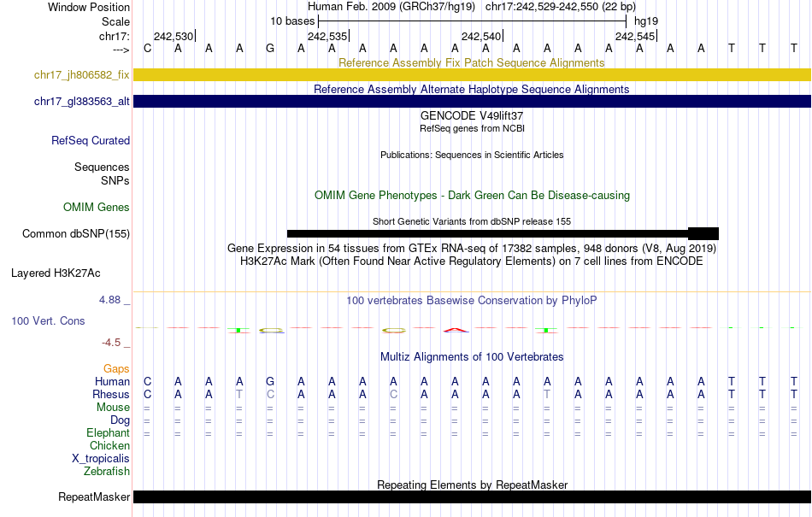Click '100 vertebrates Basewise Conservation by PhyloP' title
The height and width of the screenshot is (517, 812).
coord(472,300)
